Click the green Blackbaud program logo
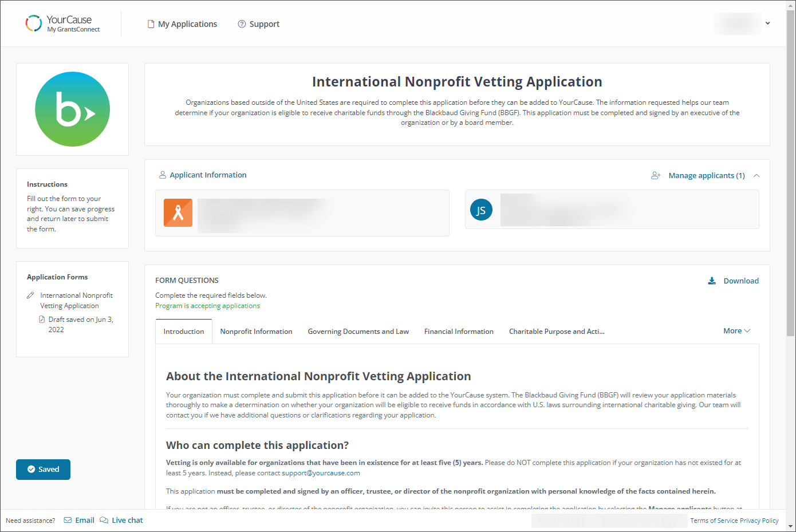796x532 pixels. point(72,109)
